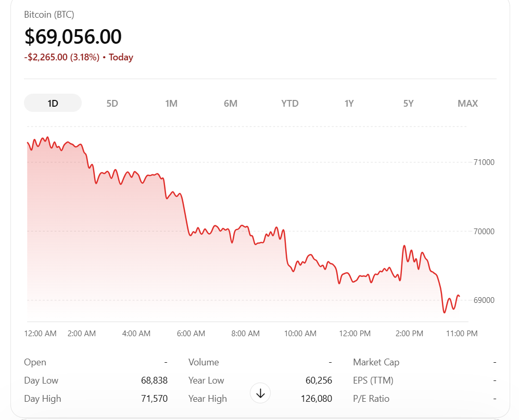519x420 pixels.
Task: Expand more stats with the down arrow
Action: coord(261,394)
